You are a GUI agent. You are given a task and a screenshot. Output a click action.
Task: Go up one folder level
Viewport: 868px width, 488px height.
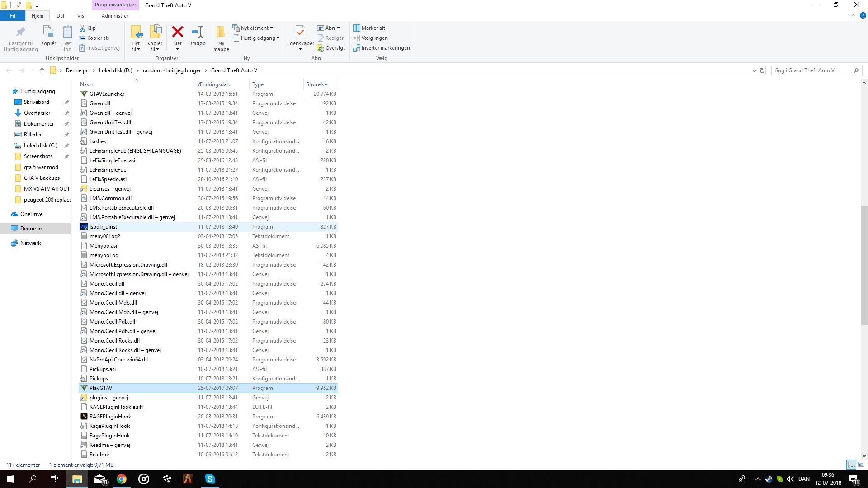[42, 70]
